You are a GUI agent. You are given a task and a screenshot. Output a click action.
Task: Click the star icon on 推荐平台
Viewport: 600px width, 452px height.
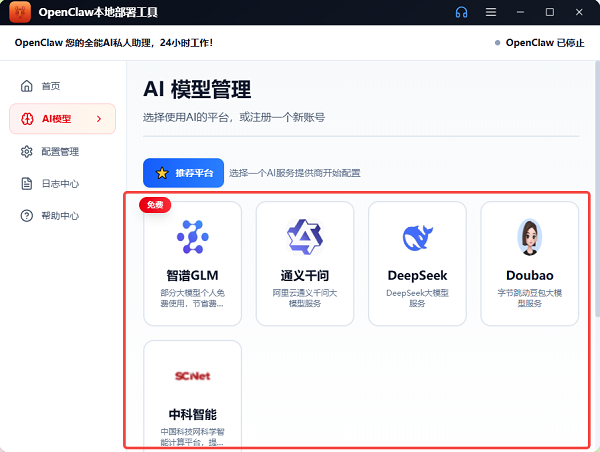point(162,173)
